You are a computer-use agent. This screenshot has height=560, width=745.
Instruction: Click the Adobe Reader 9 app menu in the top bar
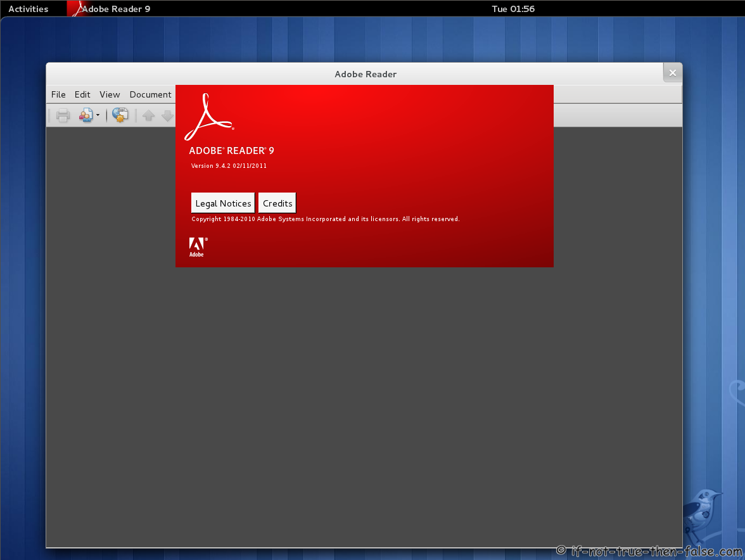tap(110, 8)
